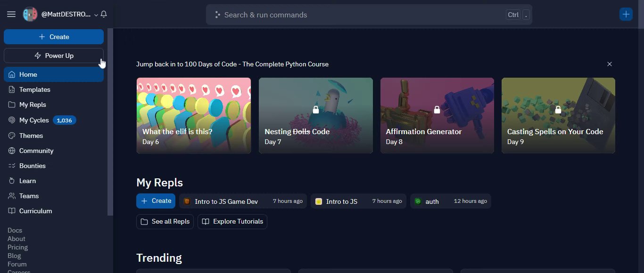Click the folder icon in See all Repls
The height and width of the screenshot is (273, 644).
pos(144,222)
